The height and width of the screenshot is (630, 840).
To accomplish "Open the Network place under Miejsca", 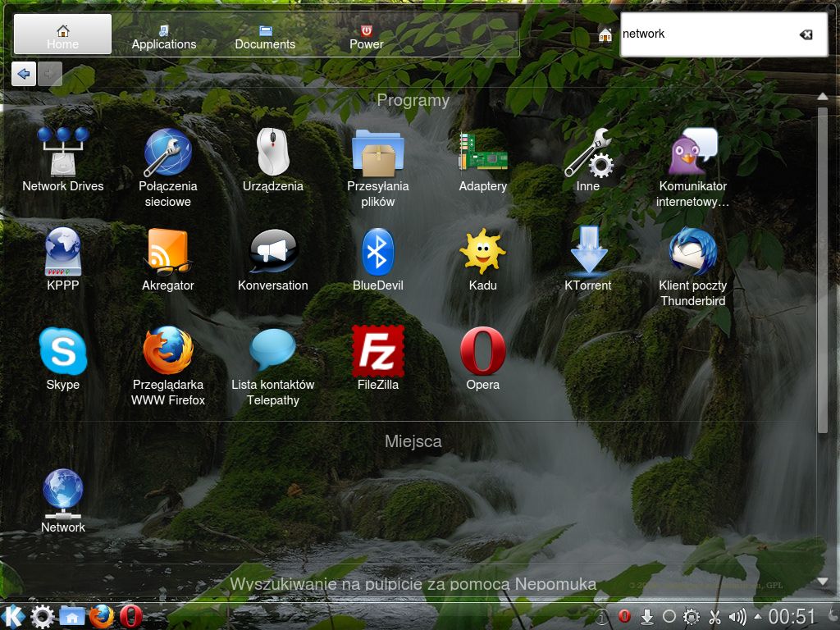I will [62, 500].
